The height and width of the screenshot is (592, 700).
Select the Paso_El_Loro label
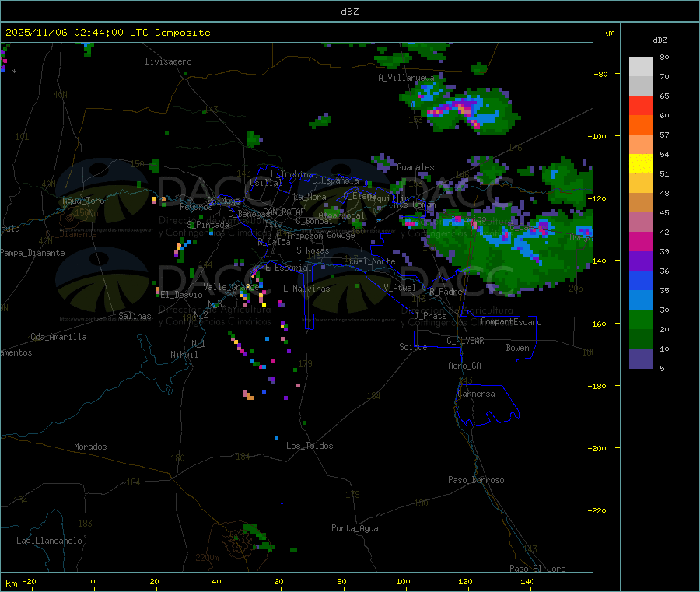coord(537,569)
